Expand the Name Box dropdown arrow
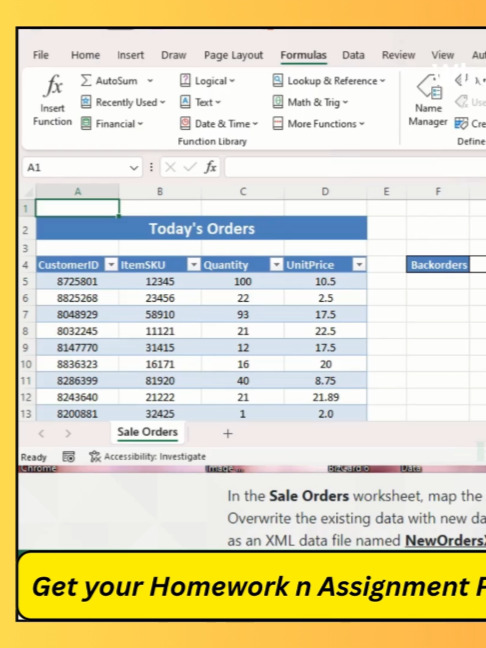The width and height of the screenshot is (486, 648). 133,167
